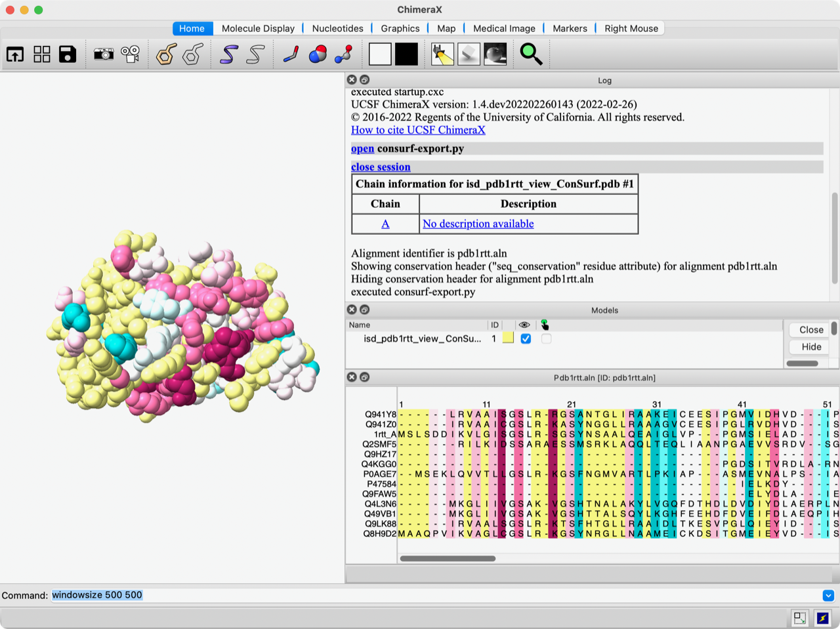Enable the selected checkbox for model 1

pyautogui.click(x=546, y=339)
